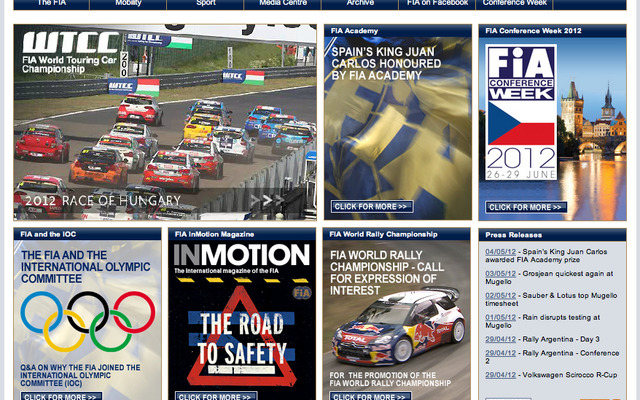This screenshot has height=400, width=640.
Task: Click the FIA Conference Week logo
Action: click(x=521, y=73)
